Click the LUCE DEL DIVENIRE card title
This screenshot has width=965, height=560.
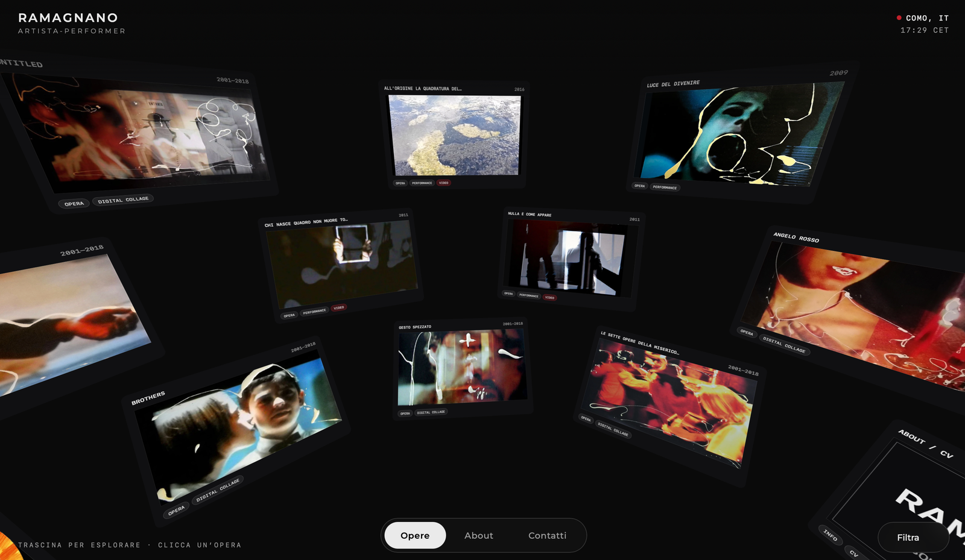click(673, 84)
